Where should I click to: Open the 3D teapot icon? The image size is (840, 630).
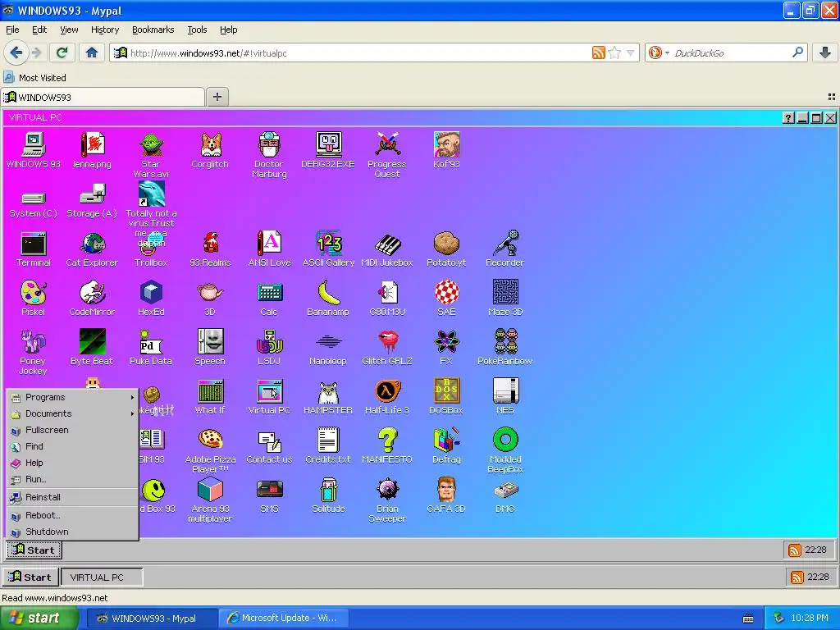click(x=210, y=299)
